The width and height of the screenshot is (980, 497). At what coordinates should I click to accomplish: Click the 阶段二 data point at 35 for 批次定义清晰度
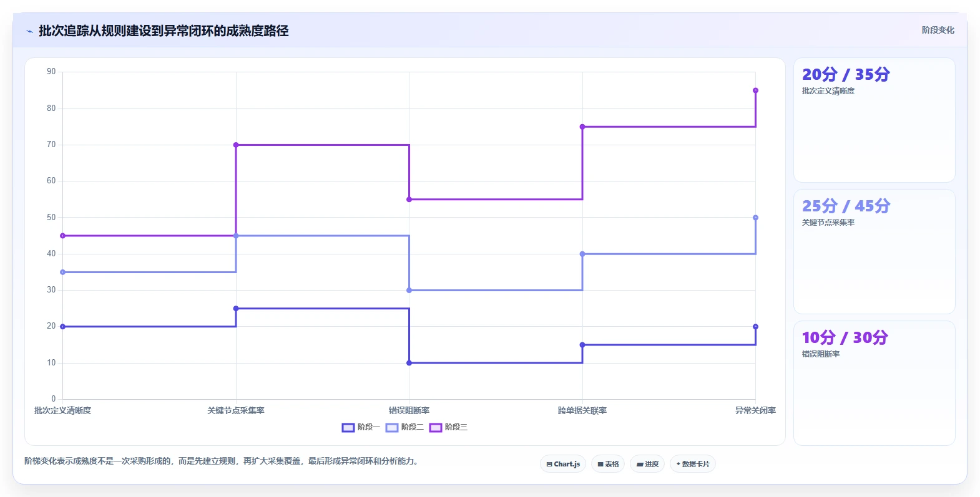click(x=62, y=272)
